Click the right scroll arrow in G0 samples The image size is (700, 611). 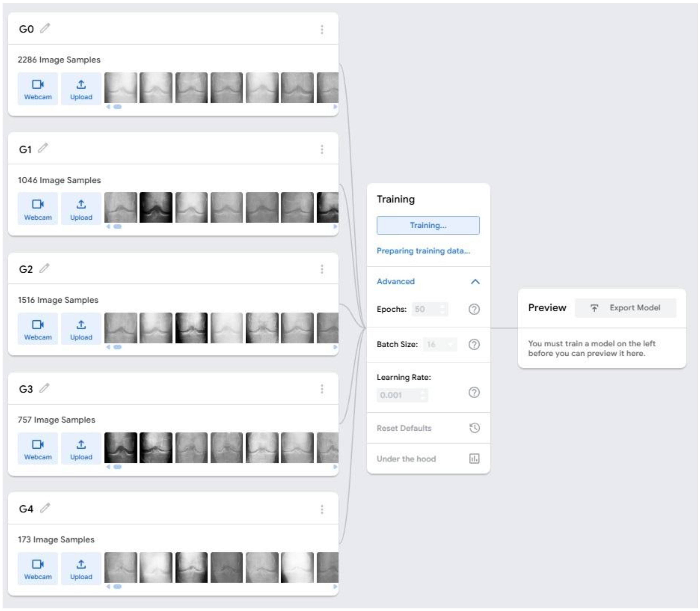[335, 107]
